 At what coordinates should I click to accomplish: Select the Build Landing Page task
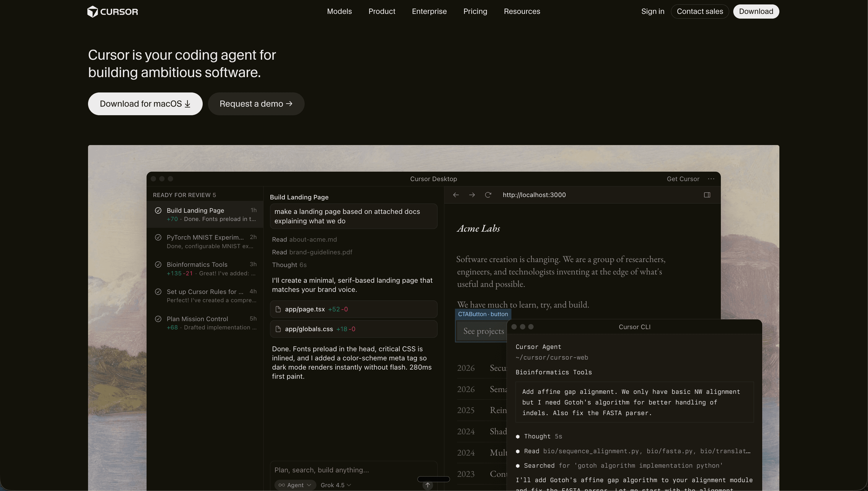(x=205, y=214)
